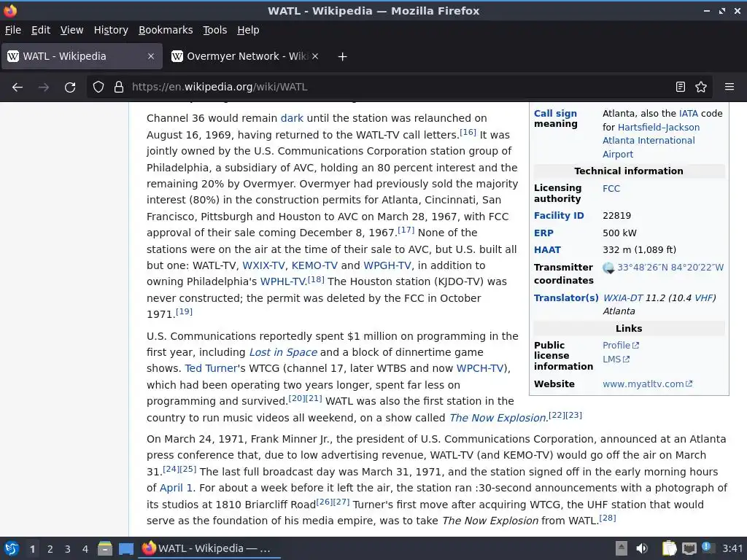Open the notification update tray icon
Screen dimensions: 747x560
point(708,548)
